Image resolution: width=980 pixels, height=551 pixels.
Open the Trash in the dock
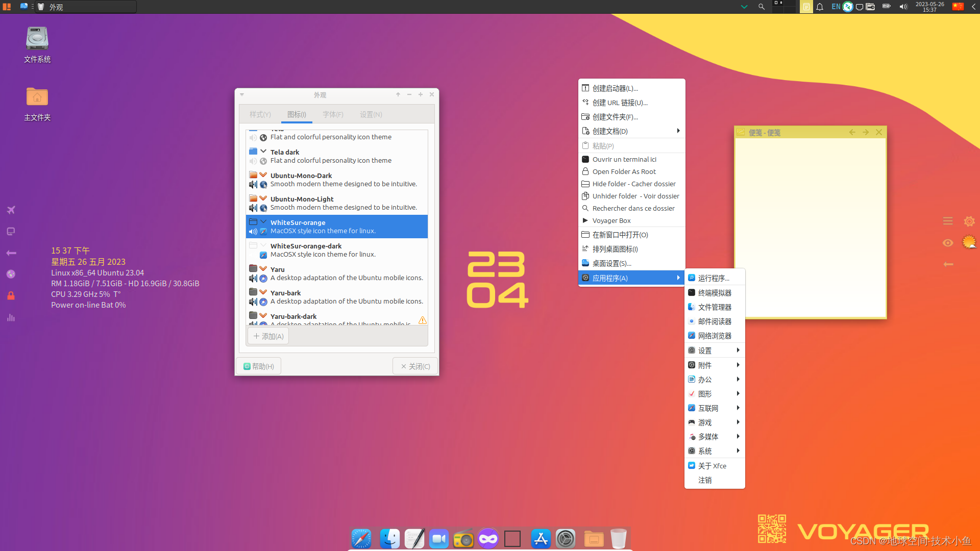pyautogui.click(x=618, y=539)
